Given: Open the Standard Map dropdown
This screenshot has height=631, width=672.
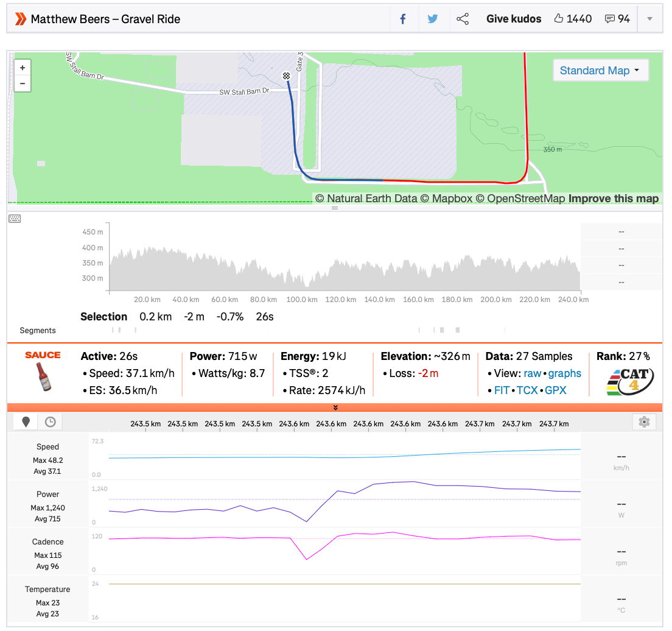Looking at the screenshot, I should tap(600, 71).
